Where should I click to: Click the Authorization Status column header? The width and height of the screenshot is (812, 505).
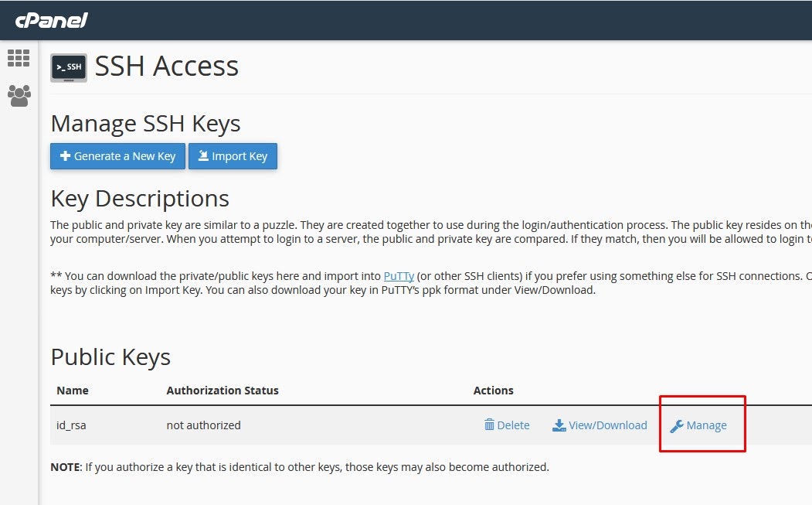point(223,391)
